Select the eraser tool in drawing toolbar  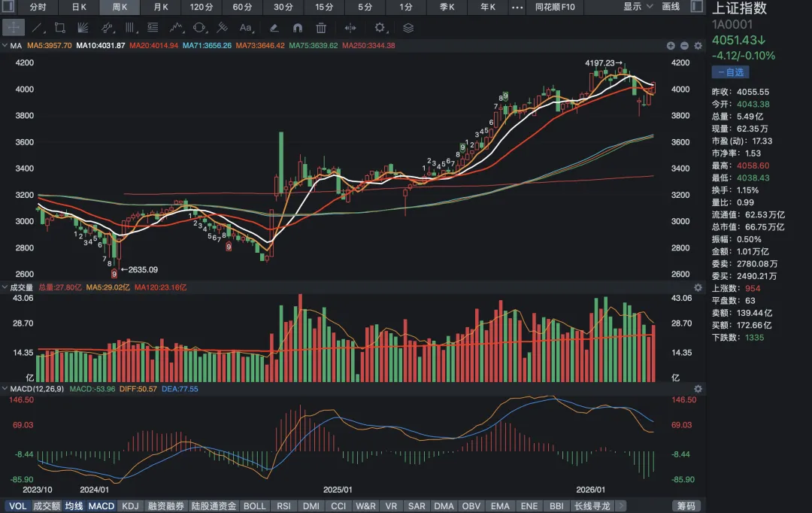pyautogui.click(x=274, y=28)
